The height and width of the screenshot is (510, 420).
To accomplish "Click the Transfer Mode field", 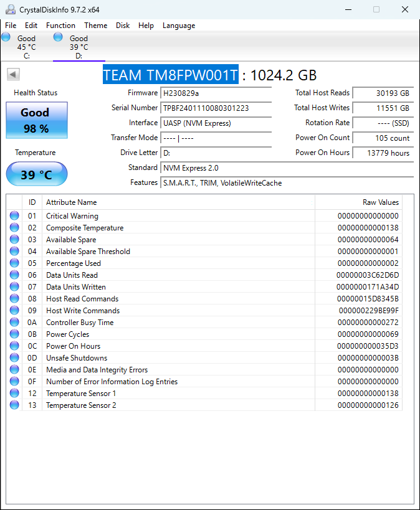I will tap(216, 138).
